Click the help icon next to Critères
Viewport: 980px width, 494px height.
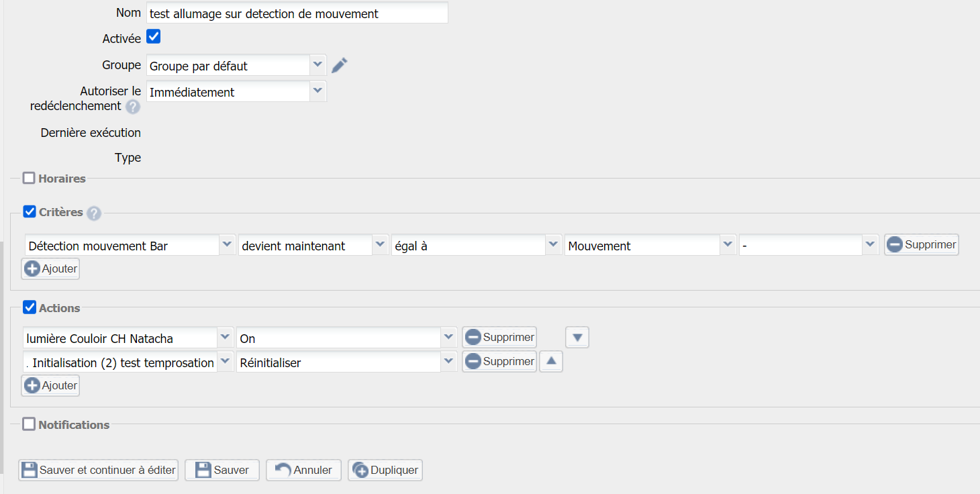94,213
